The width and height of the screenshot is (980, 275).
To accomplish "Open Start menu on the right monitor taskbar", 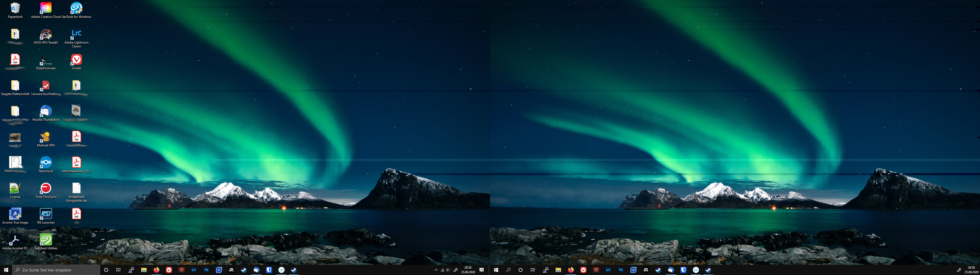I will [496, 270].
